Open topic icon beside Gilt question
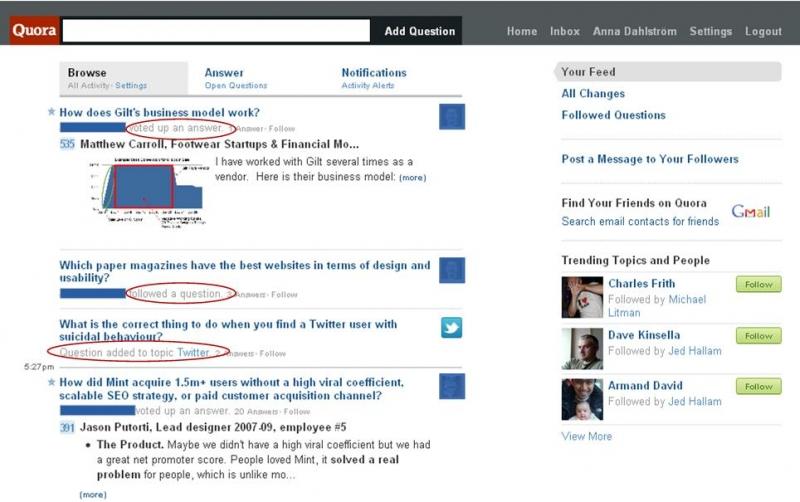 click(x=452, y=116)
